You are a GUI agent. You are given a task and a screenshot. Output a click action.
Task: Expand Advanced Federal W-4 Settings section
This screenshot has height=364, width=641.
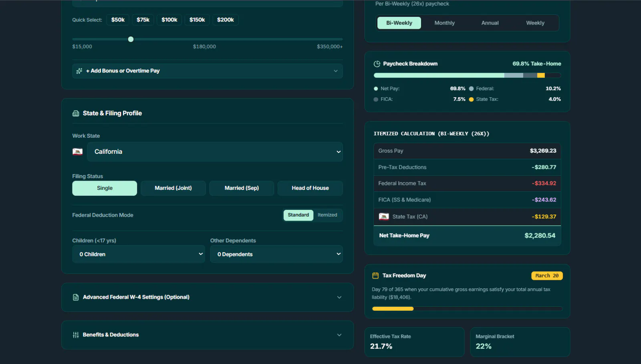207,297
